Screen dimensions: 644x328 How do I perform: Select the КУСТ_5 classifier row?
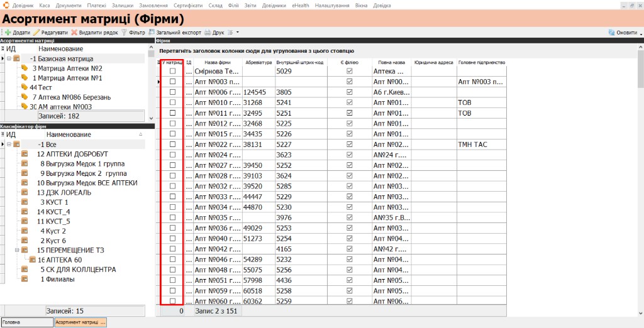pyautogui.click(x=75, y=221)
